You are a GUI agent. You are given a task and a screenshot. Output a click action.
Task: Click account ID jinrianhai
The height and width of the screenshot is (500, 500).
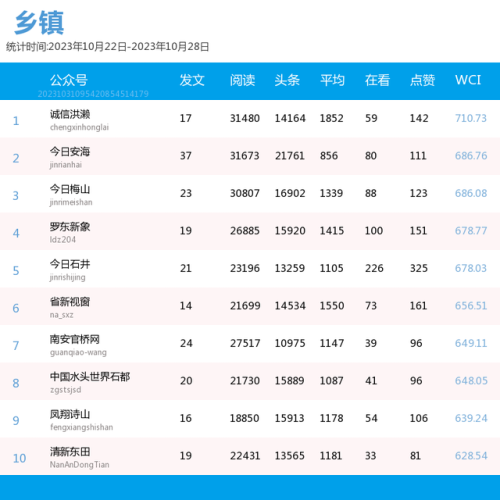[x=66, y=165]
